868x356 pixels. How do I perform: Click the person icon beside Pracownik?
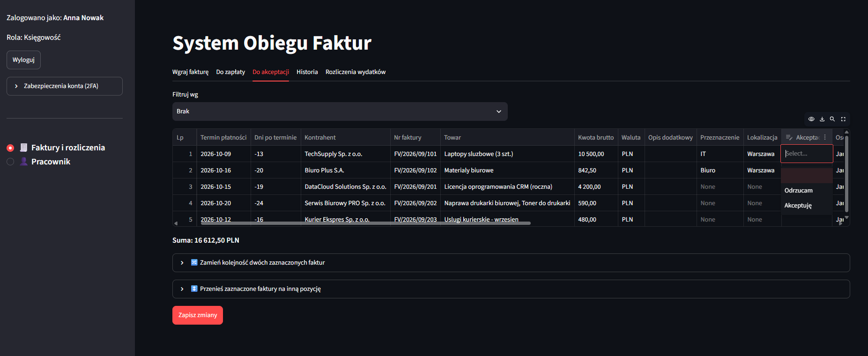[23, 162]
